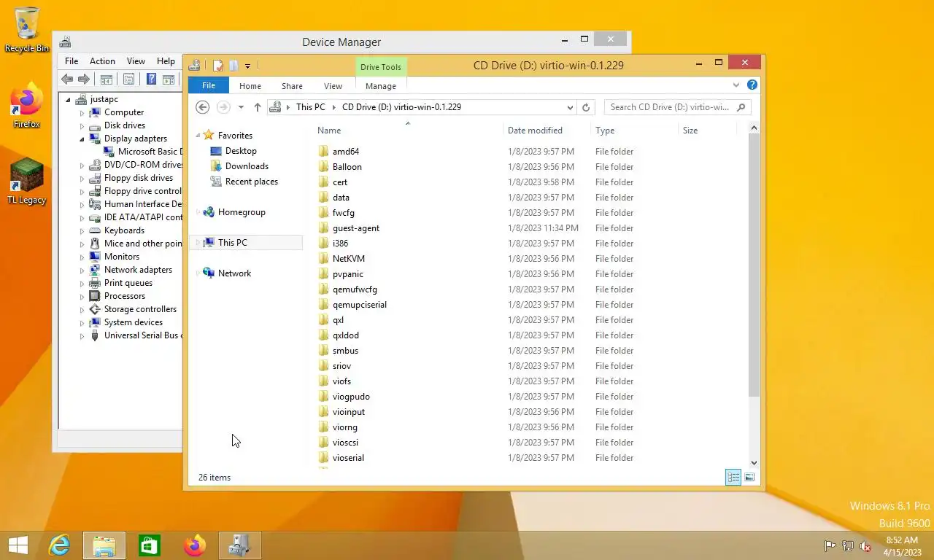
Task: Switch to Details view icon in status bar
Action: pos(733,478)
